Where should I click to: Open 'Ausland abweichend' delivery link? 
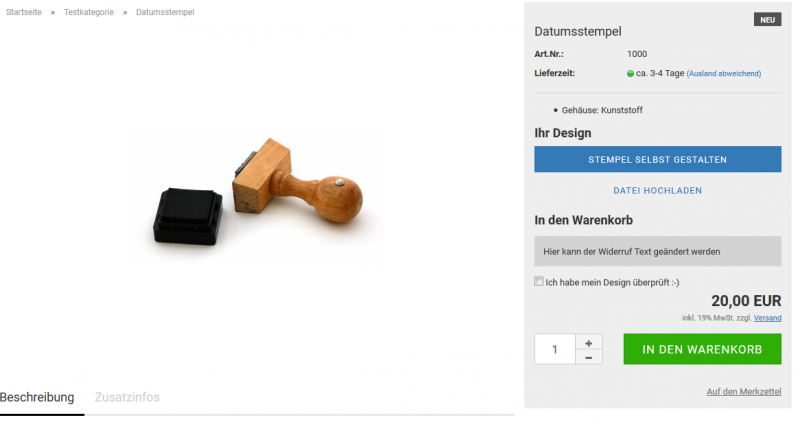pyautogui.click(x=724, y=74)
